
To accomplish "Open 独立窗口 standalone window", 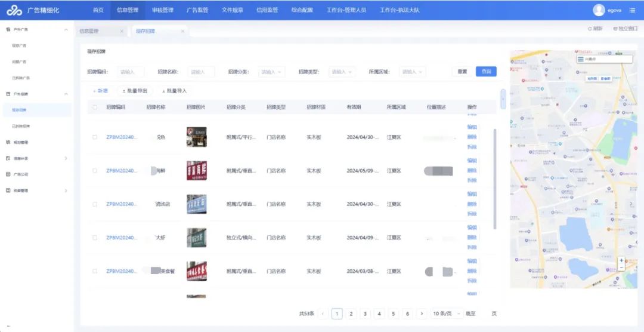I will [624, 29].
